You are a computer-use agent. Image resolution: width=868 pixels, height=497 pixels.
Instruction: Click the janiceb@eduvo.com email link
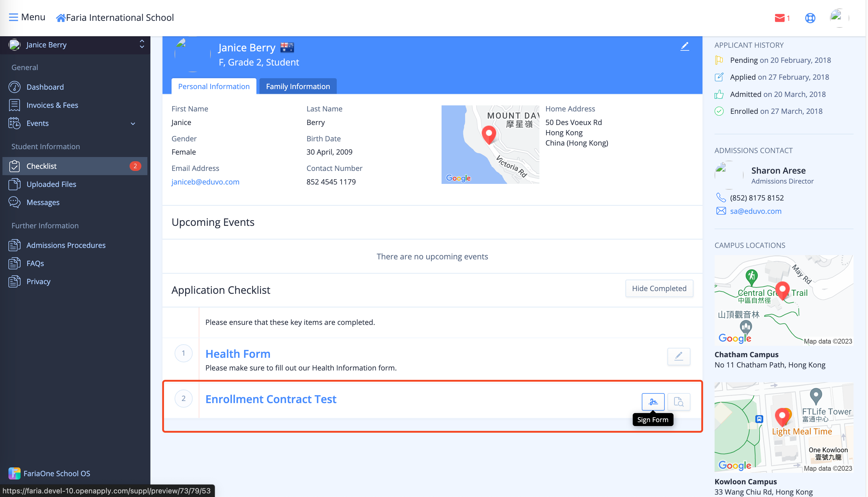click(205, 181)
